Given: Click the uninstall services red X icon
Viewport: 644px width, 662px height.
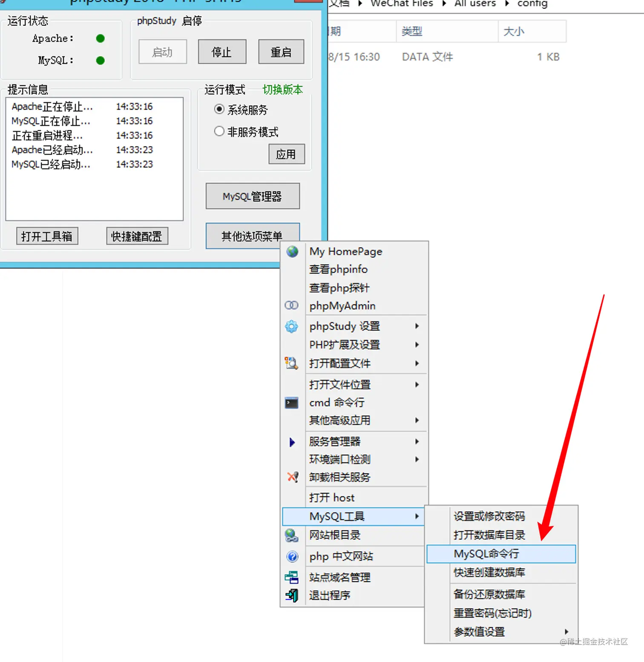Looking at the screenshot, I should click(x=292, y=477).
